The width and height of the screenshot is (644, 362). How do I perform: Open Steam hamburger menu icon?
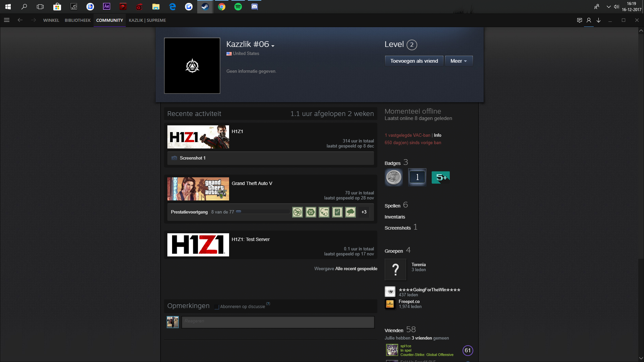click(6, 20)
